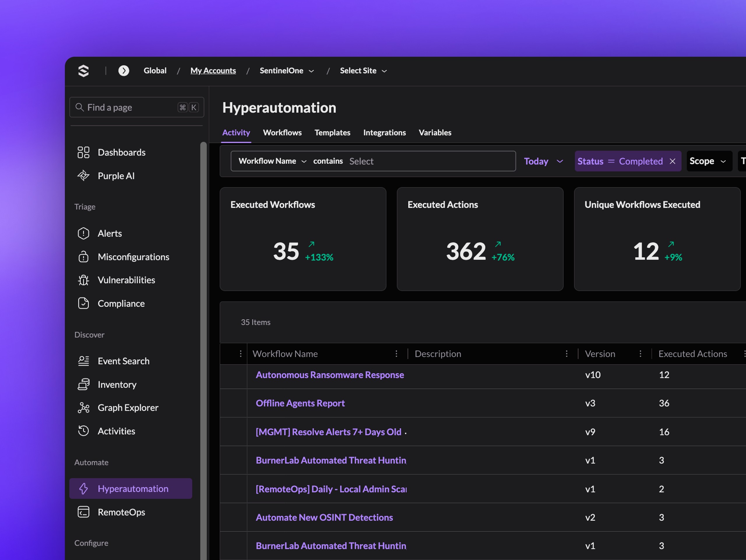Click the search magnifier icon in Find a page
This screenshot has width=746, height=560.
pos(80,107)
